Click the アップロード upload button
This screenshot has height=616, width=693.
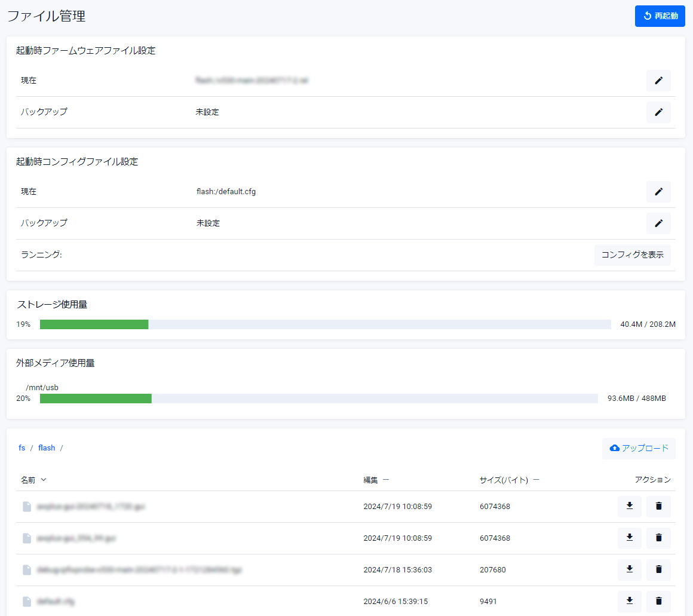(x=639, y=448)
